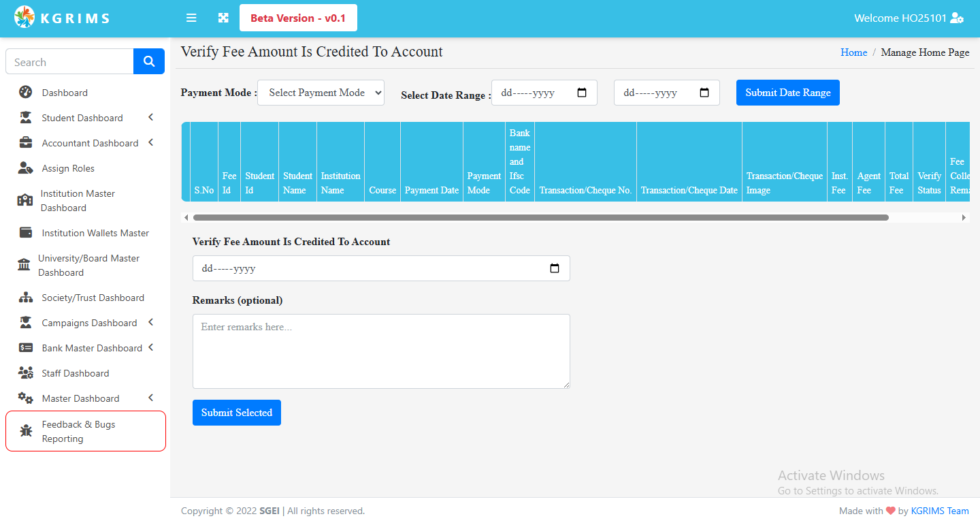
Task: Click the search magnifier button
Action: 149,61
